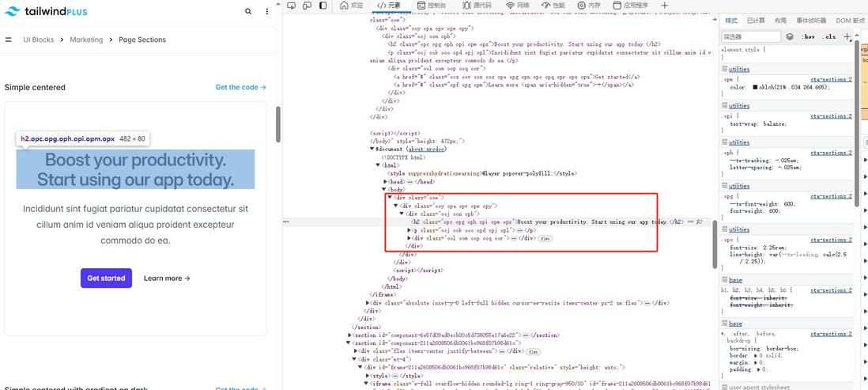Collapse the #document node
This screenshot has height=390, width=868.
(372, 150)
